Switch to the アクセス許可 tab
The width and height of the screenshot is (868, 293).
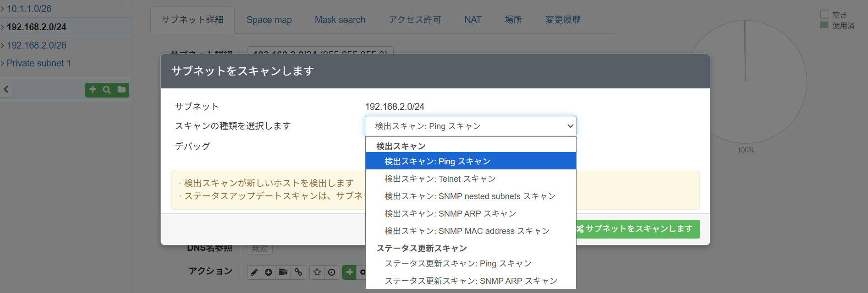coord(415,20)
